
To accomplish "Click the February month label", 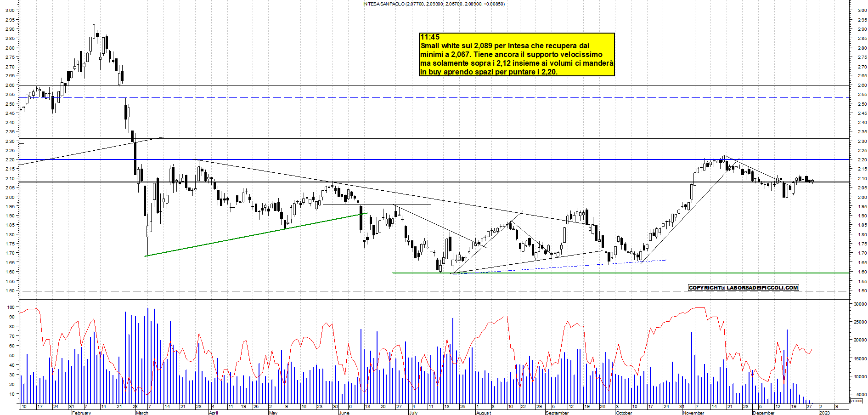I will point(81,413).
